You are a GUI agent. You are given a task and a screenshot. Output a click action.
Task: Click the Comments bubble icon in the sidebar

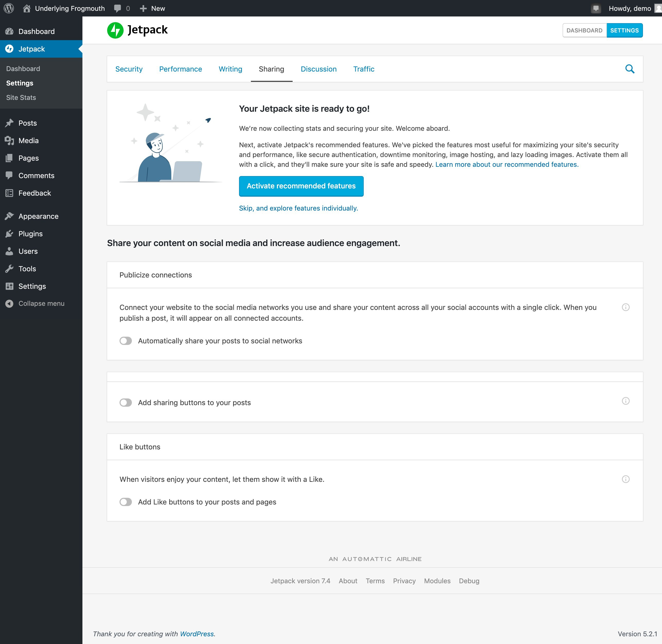(10, 176)
